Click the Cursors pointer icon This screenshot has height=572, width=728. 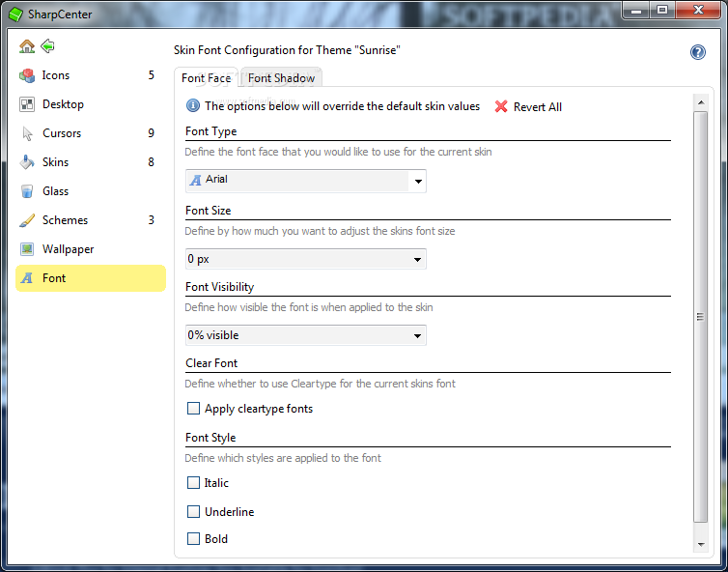pos(27,133)
